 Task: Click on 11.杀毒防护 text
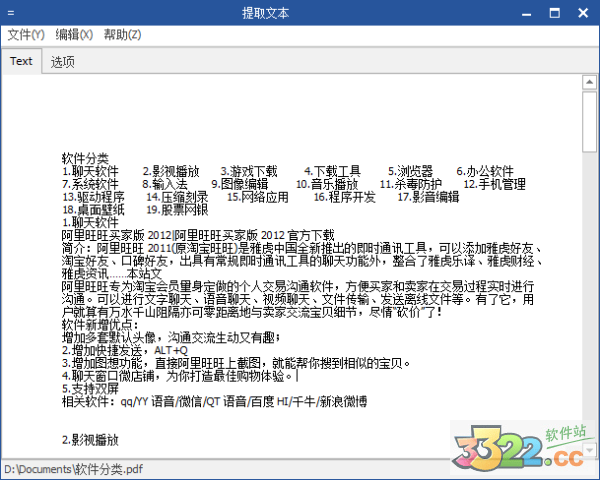pos(411,184)
